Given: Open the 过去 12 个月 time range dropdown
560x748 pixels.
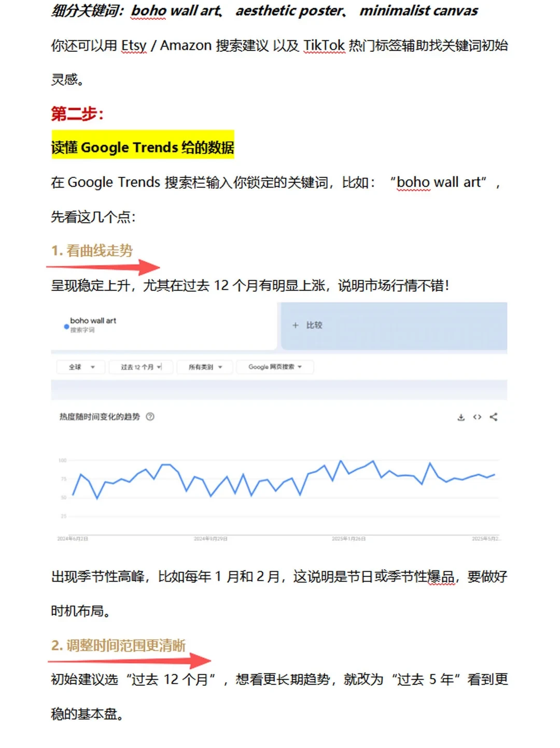Looking at the screenshot, I should coord(141,367).
